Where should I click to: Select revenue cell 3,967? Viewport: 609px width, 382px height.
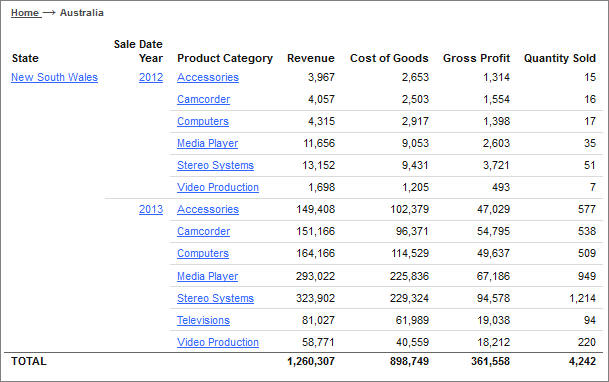coord(321,77)
